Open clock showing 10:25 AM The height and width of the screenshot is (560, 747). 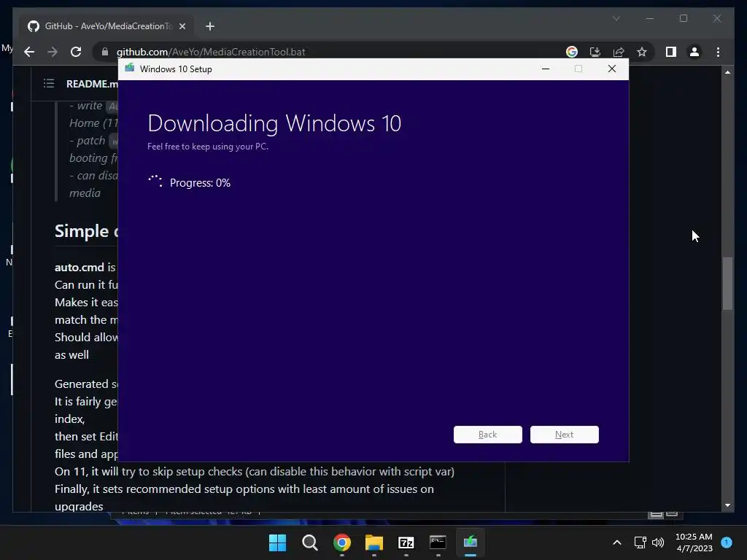coord(694,542)
